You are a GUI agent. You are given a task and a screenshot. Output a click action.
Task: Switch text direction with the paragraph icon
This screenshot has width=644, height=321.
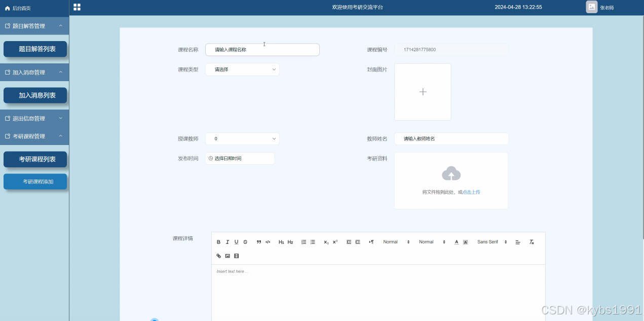pyautogui.click(x=371, y=242)
